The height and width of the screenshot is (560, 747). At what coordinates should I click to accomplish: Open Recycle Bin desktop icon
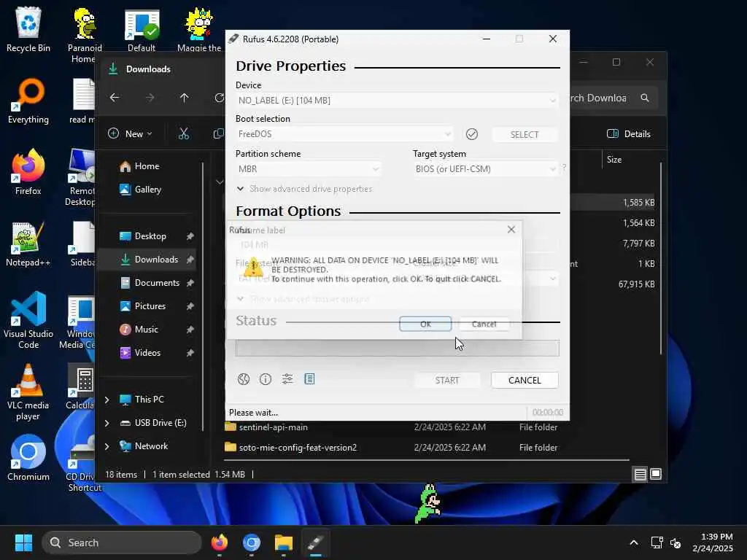[28, 29]
